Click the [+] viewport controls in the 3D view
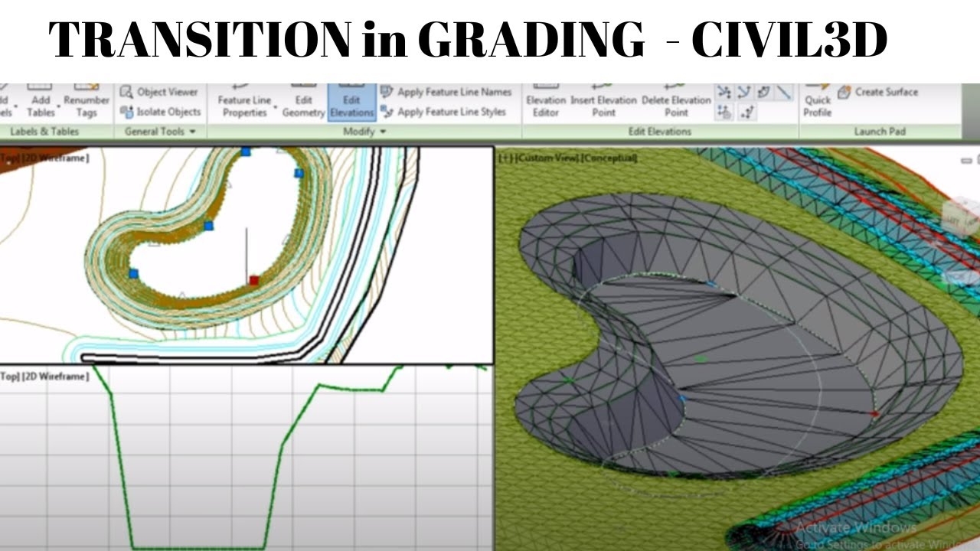980x551 pixels. [x=505, y=158]
